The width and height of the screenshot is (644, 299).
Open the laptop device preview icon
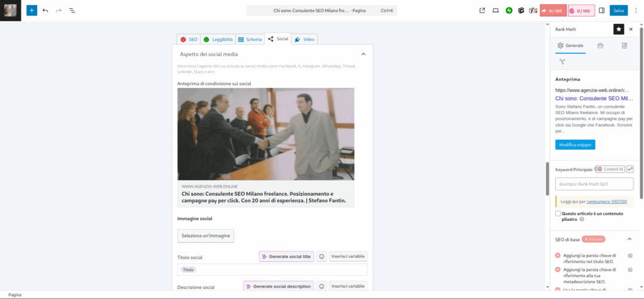click(496, 11)
